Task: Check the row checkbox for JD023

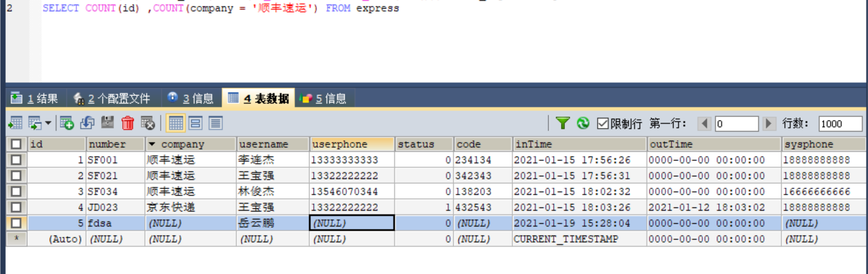Action: [x=16, y=207]
